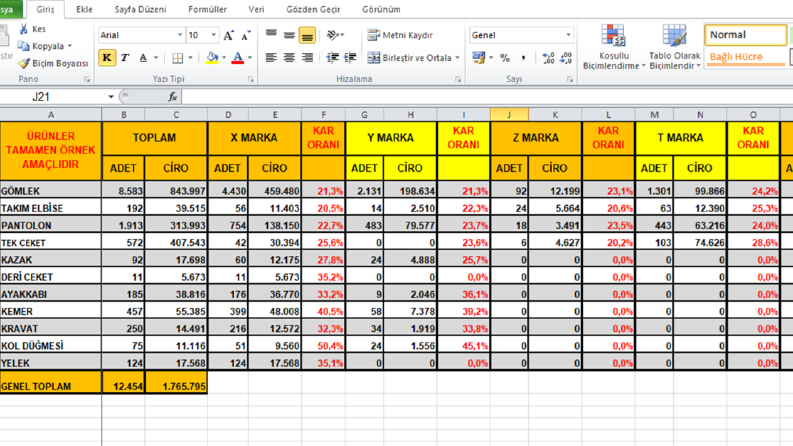Open the font size 10 dropdown

click(x=213, y=35)
